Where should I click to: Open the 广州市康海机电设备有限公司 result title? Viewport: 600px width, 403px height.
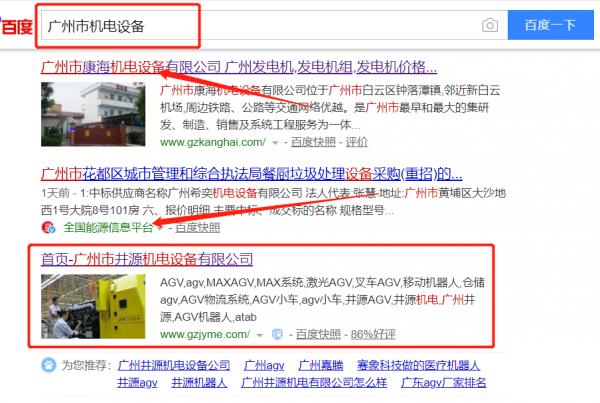tap(238, 67)
